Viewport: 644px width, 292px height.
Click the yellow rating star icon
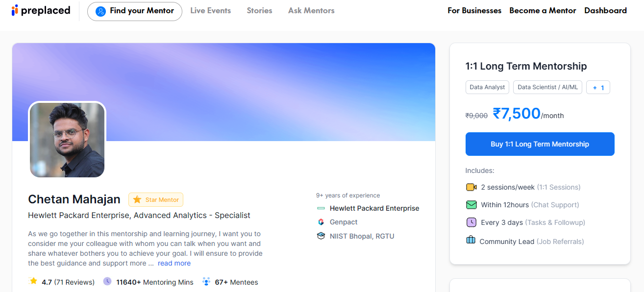33,281
